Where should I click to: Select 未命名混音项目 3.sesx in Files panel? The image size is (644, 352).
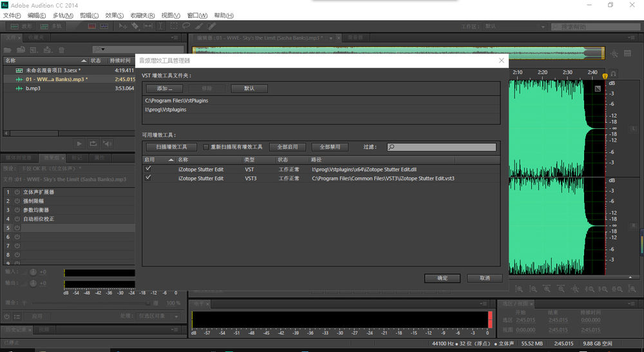(x=69, y=70)
